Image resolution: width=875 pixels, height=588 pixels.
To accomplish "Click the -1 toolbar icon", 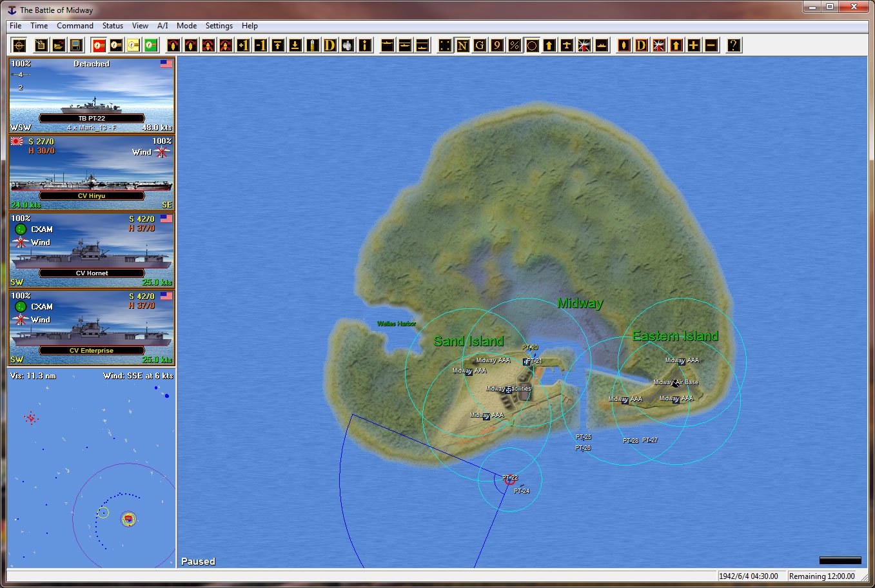I will point(261,45).
